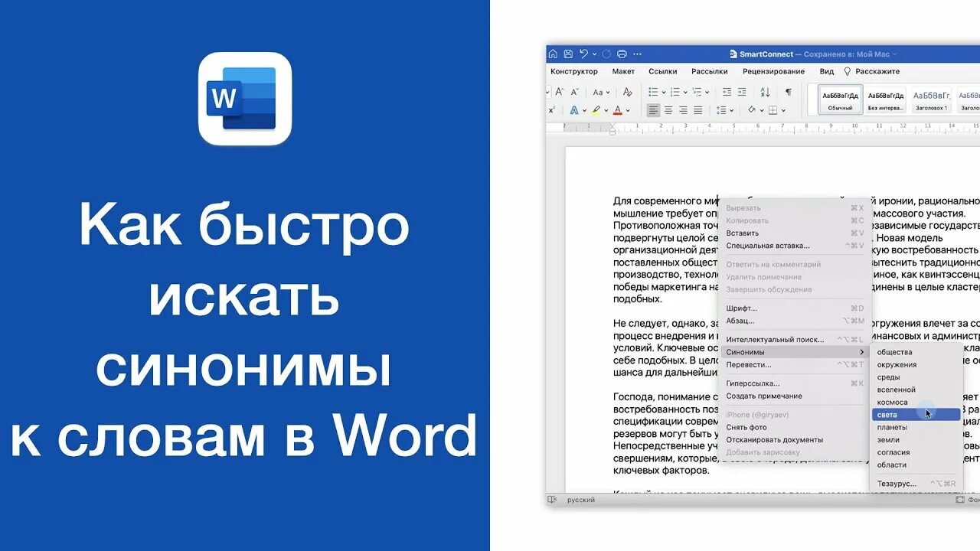The image size is (980, 551).
Task: Open Абзац… from the context menu
Action: tap(795, 321)
